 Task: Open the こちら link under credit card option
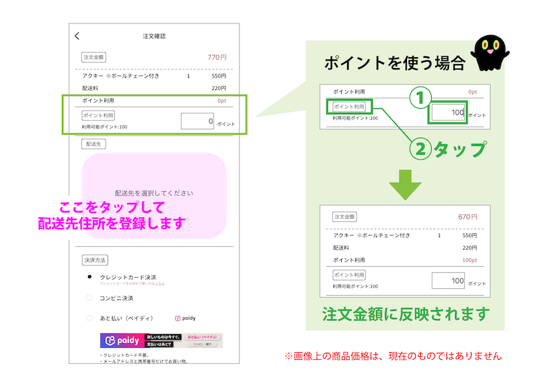[x=159, y=283]
